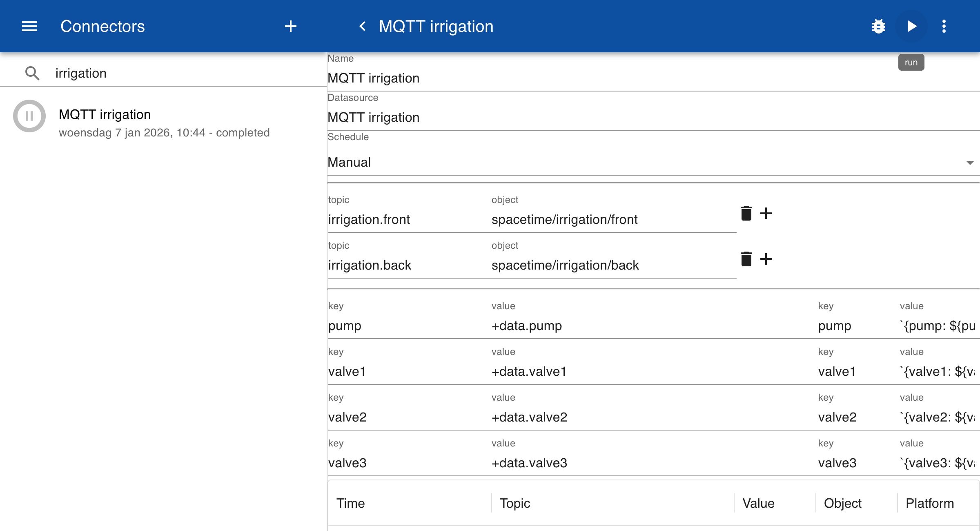Toggle the pause circle on MQTT irrigation
The width and height of the screenshot is (980, 531).
pos(29,116)
